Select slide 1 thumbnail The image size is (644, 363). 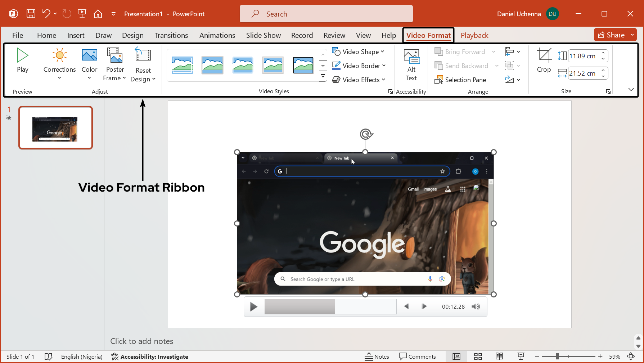pyautogui.click(x=55, y=128)
